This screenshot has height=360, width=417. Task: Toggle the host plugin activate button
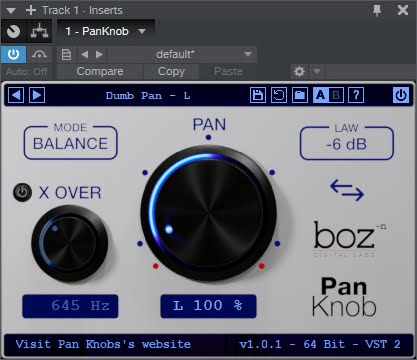(13, 54)
